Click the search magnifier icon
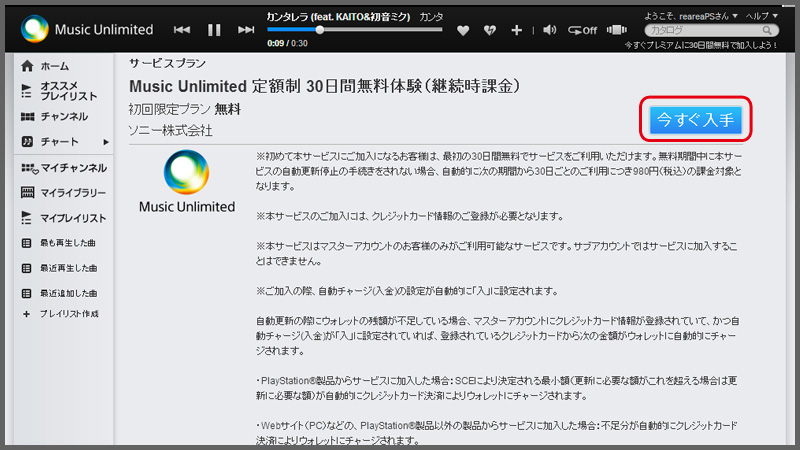Image resolution: width=800 pixels, height=450 pixels. coord(767,31)
